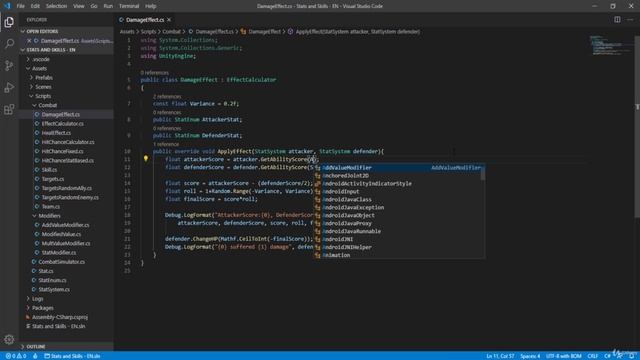Select AddValueModifier in autocomplete list

(399, 168)
